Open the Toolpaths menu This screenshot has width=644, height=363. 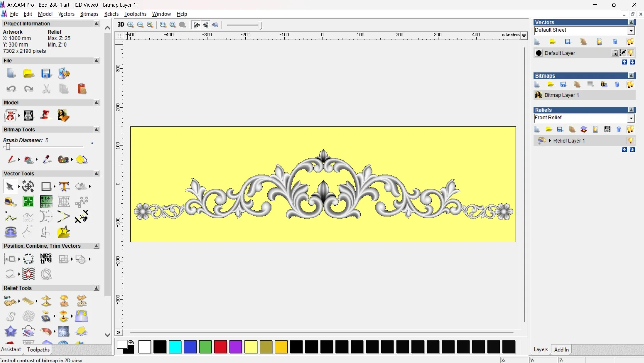click(x=135, y=14)
